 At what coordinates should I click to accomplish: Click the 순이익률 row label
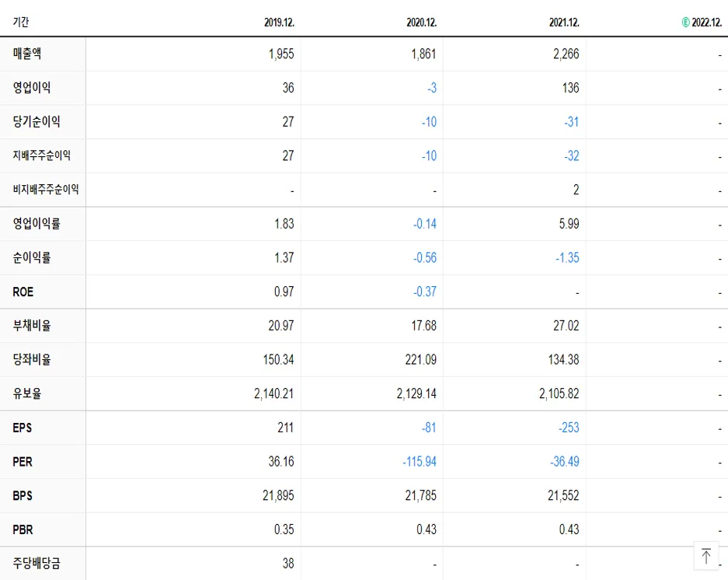(32, 257)
